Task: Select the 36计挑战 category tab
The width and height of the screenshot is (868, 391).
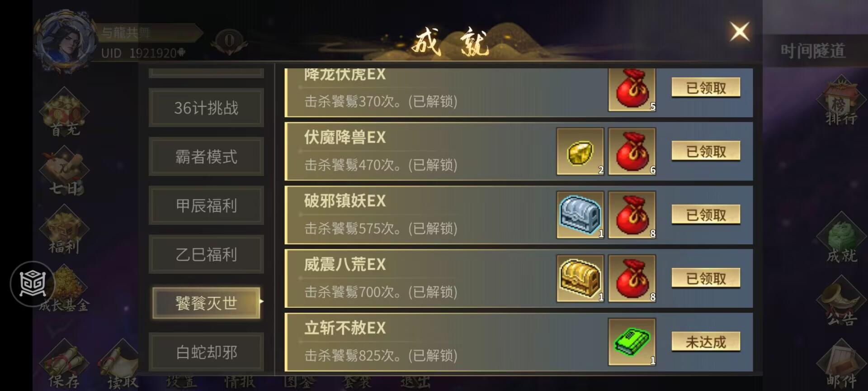Action: [x=206, y=108]
